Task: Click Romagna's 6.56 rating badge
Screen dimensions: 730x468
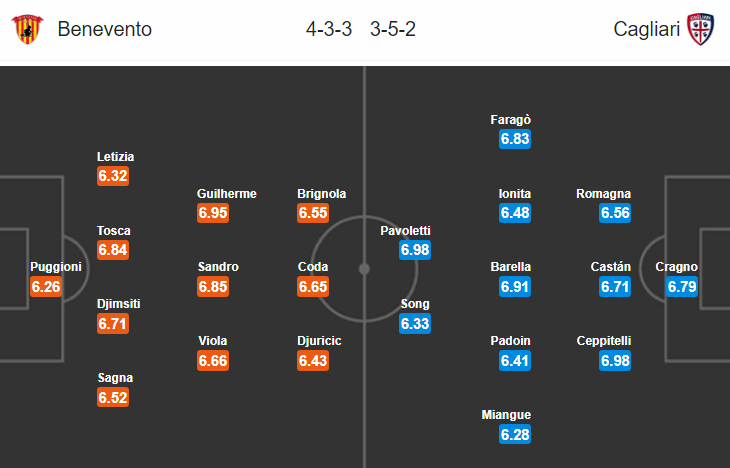Action: [615, 213]
